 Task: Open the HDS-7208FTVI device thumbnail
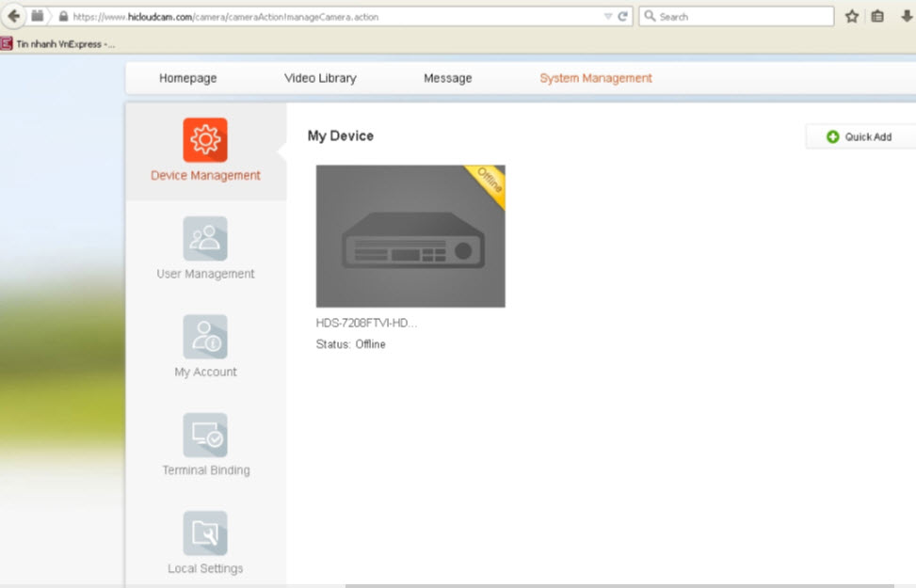410,236
